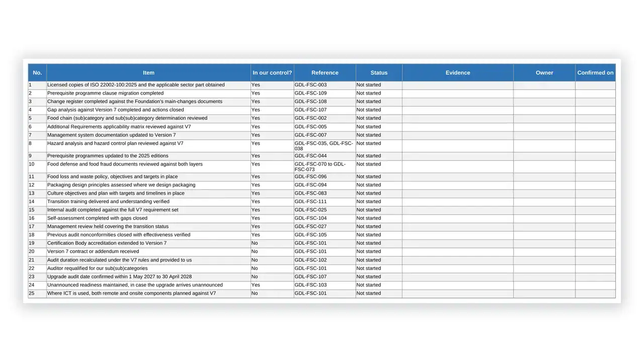The width and height of the screenshot is (644, 362).
Task: Select Status cell of row 8
Action: click(x=379, y=146)
